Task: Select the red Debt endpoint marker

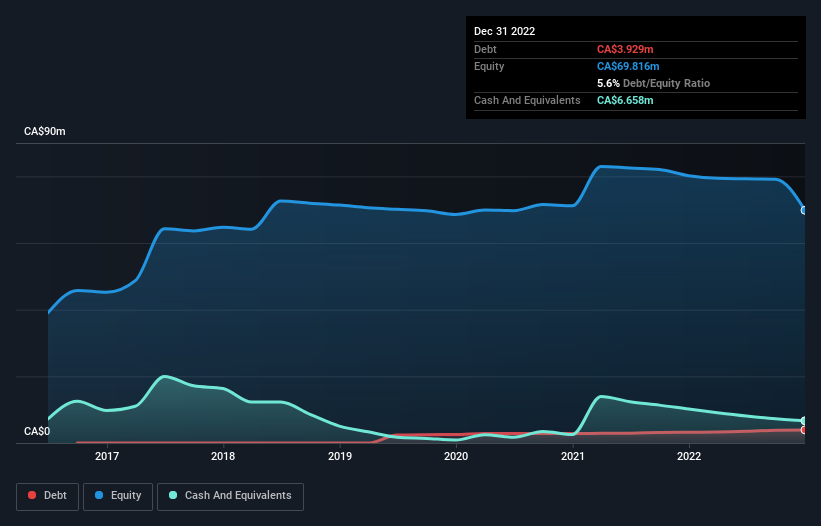Action: [804, 430]
